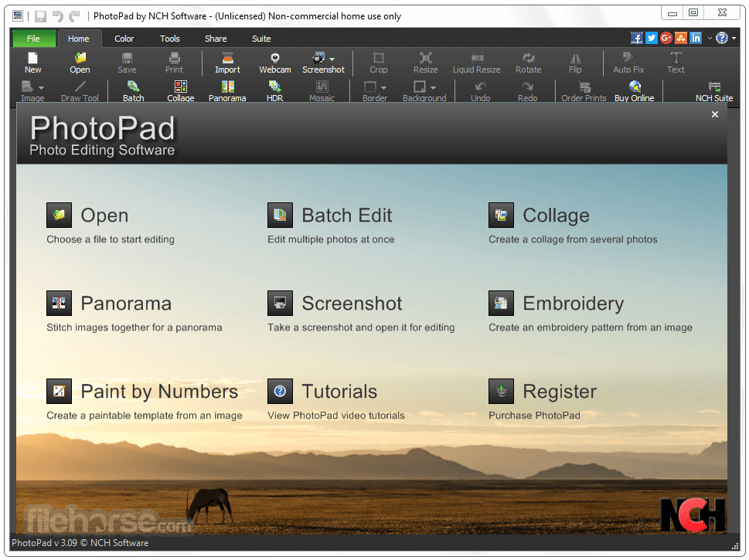Click the title bar save icon

pos(41,16)
